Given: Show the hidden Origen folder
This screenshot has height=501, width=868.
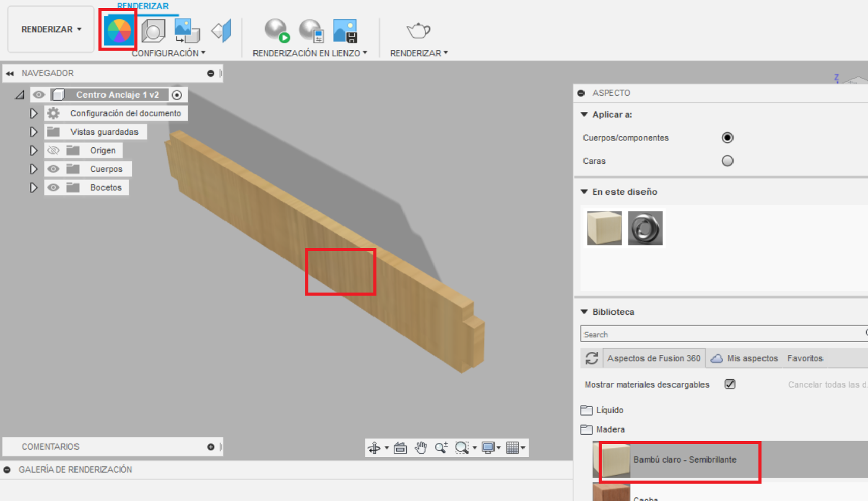Looking at the screenshot, I should 53,150.
